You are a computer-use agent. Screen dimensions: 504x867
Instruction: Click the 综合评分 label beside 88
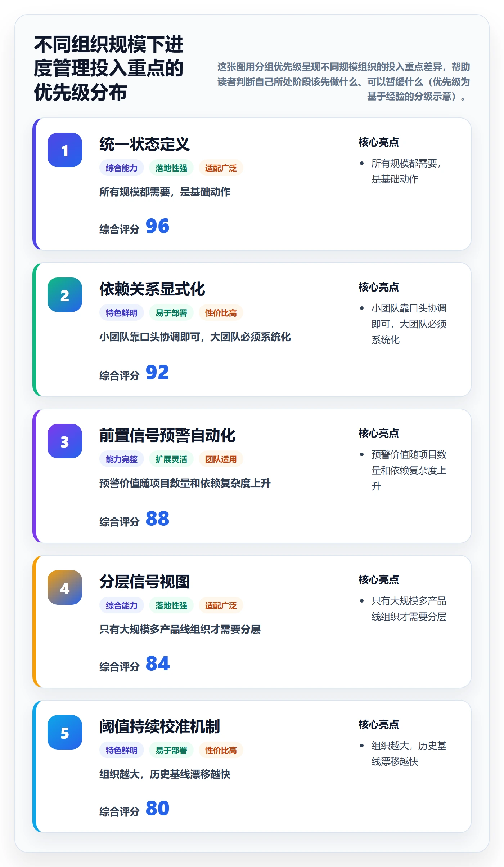[x=120, y=522]
